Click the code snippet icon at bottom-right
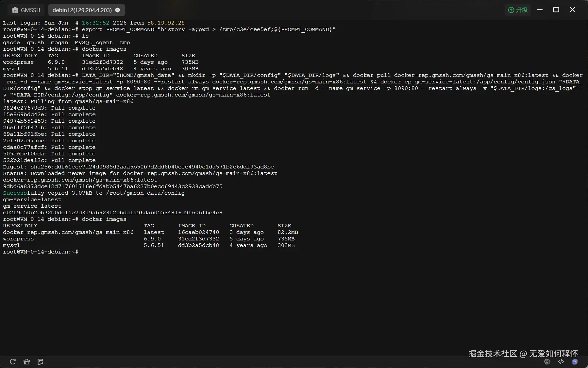588x368 pixels. click(x=561, y=361)
